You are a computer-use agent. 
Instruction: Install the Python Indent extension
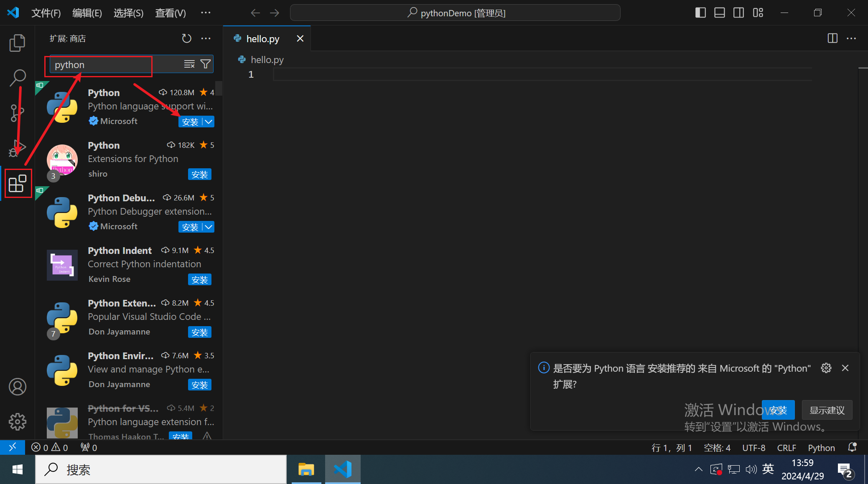coord(199,280)
